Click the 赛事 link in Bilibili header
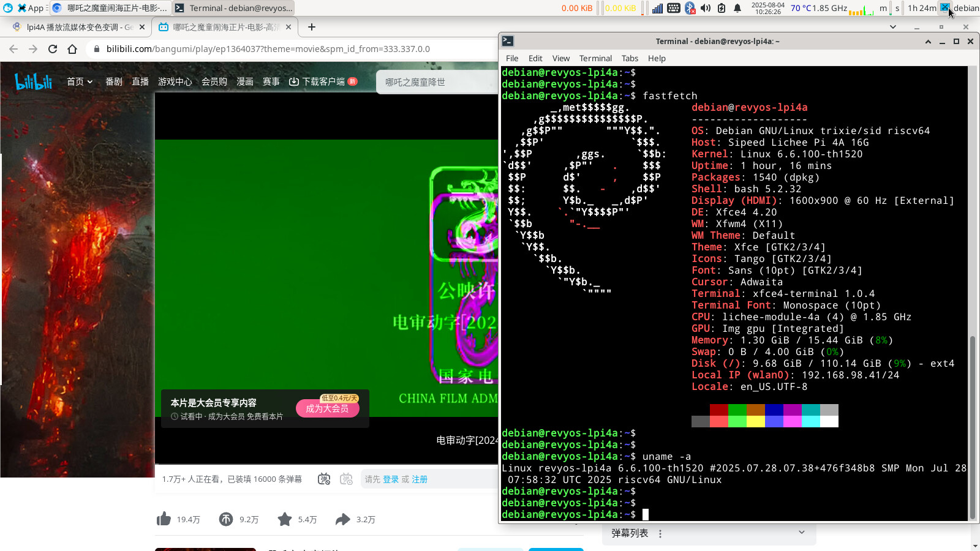Screen dimensions: 980x551 pyautogui.click(x=271, y=81)
